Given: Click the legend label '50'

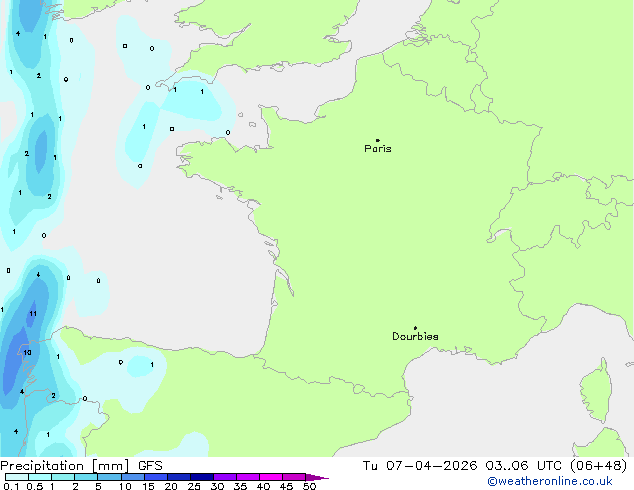Looking at the screenshot, I should [x=309, y=486].
